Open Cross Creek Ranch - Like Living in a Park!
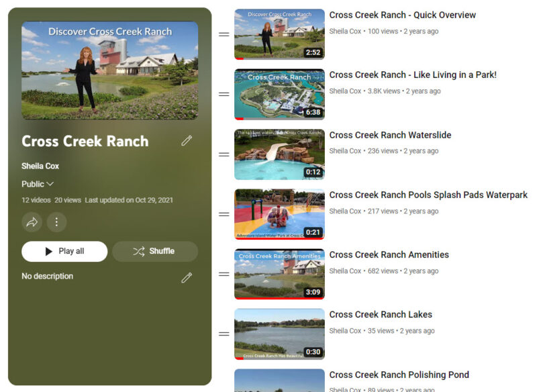Image resolution: width=537 pixels, height=392 pixels. pyautogui.click(x=413, y=75)
